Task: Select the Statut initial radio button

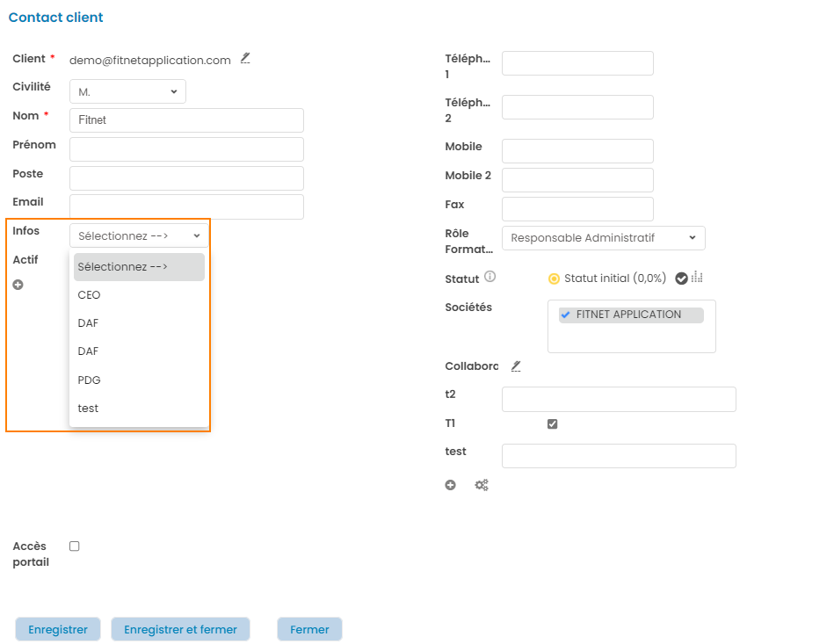Action: pos(554,279)
